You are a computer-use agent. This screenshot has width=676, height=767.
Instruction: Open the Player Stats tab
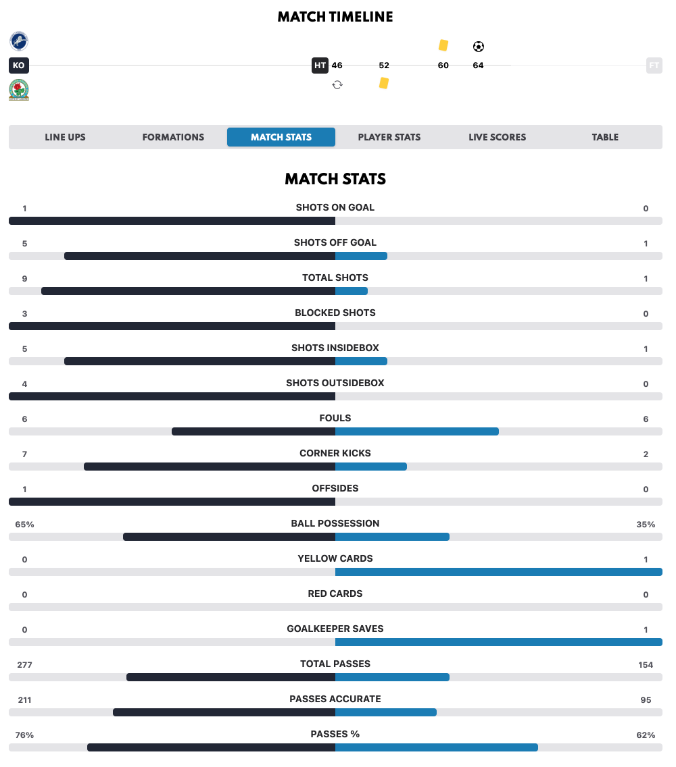(x=389, y=137)
